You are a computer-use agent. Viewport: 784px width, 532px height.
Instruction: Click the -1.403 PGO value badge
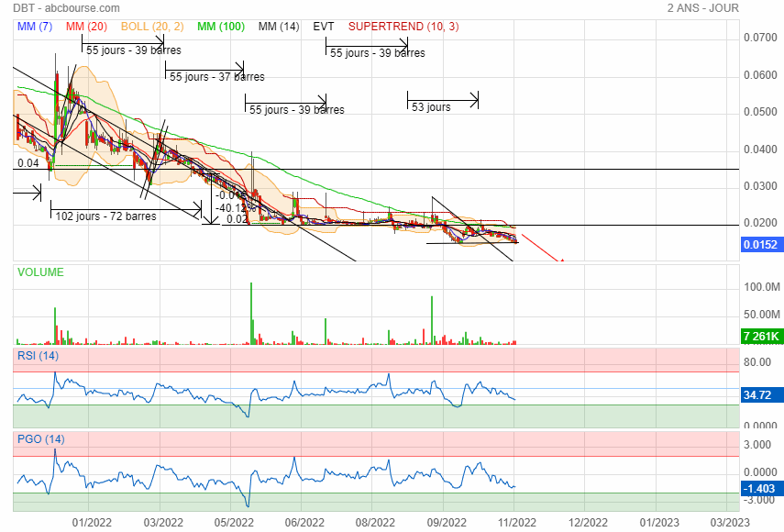pyautogui.click(x=760, y=489)
